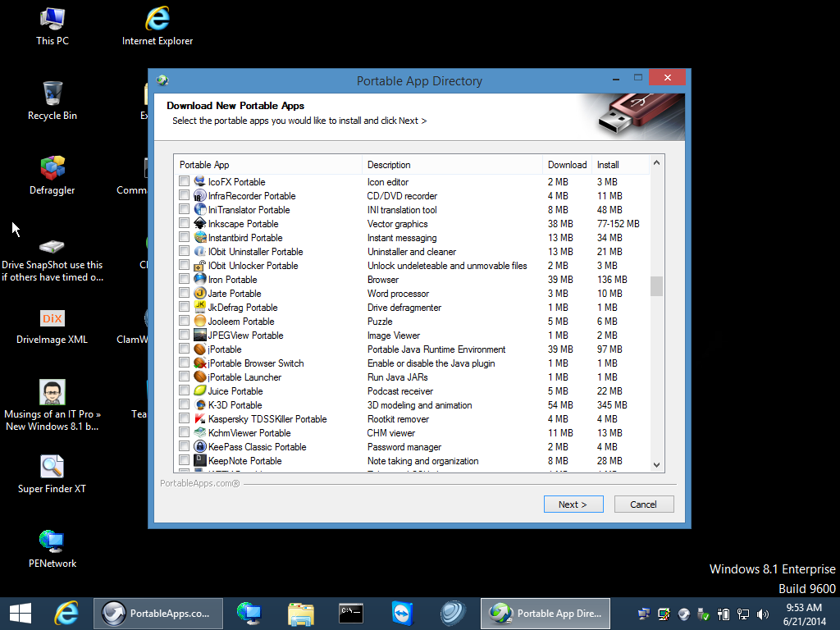This screenshot has width=840, height=630.
Task: Enable the IObit Uninstaller Portable checkbox
Action: pyautogui.click(x=185, y=251)
